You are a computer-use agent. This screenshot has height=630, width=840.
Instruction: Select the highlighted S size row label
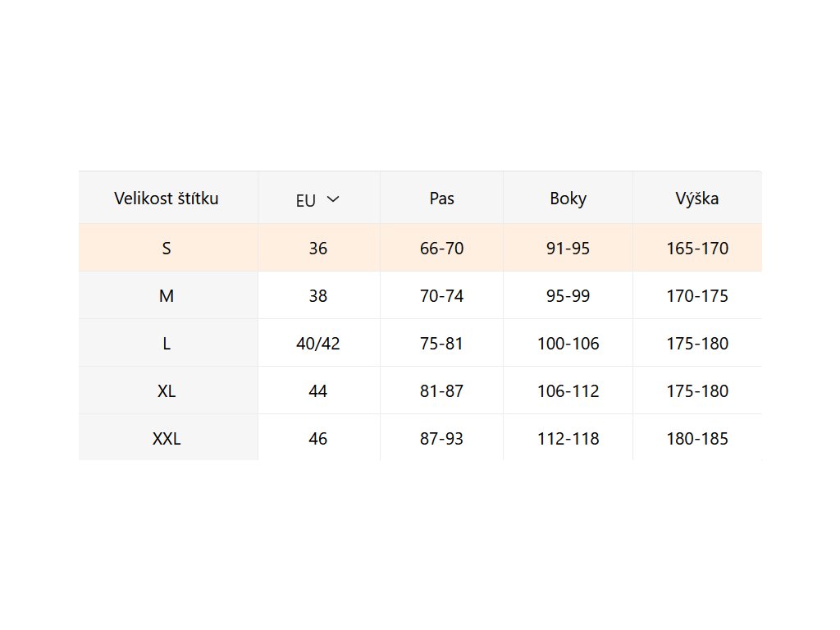coord(167,248)
